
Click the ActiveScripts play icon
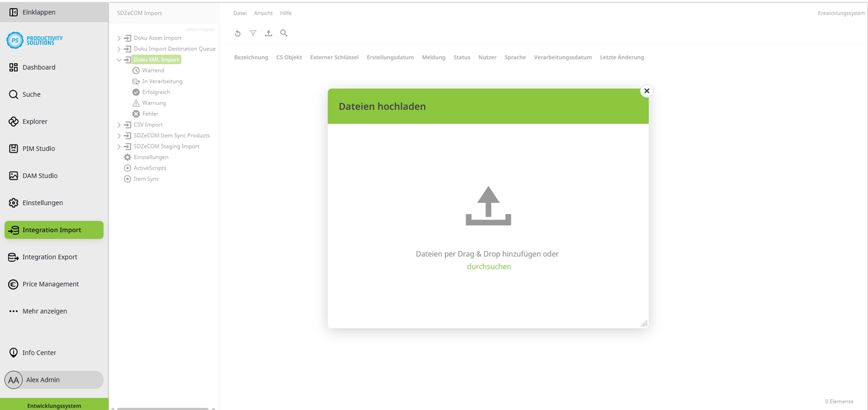point(126,167)
